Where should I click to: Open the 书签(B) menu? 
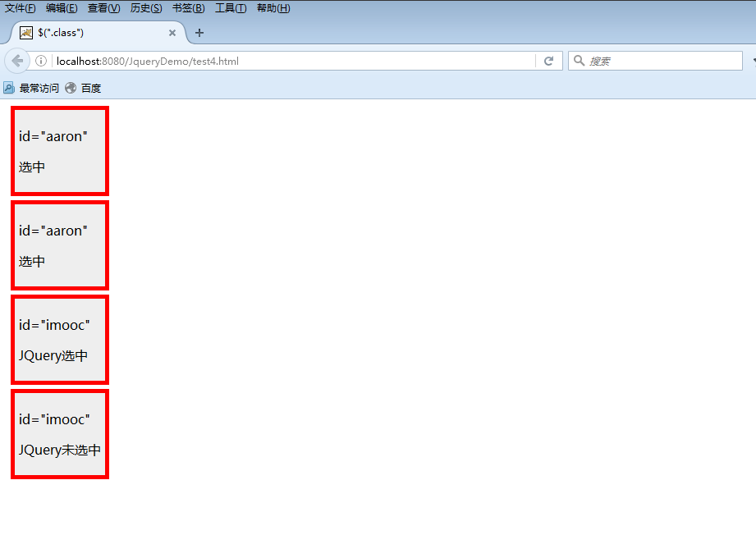pyautogui.click(x=189, y=8)
